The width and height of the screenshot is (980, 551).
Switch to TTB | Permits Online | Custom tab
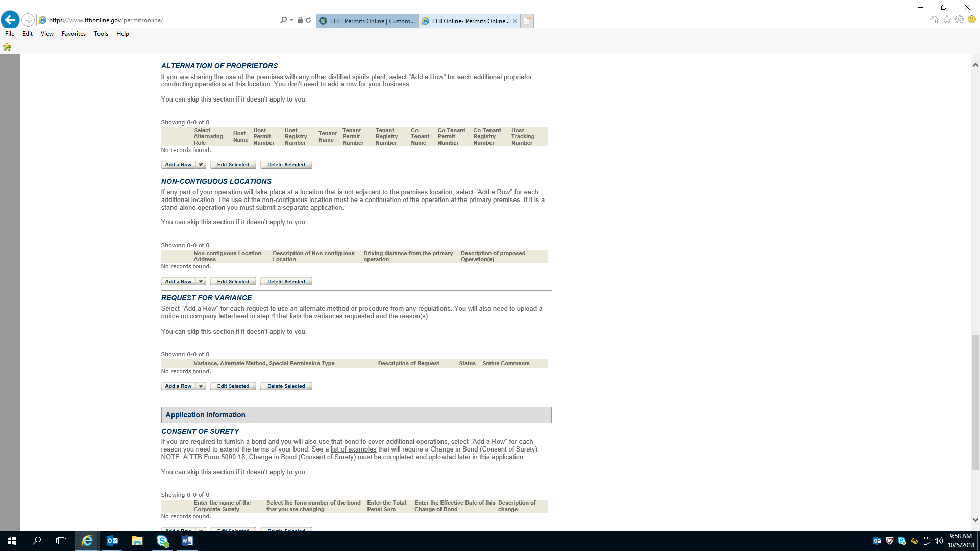367,21
